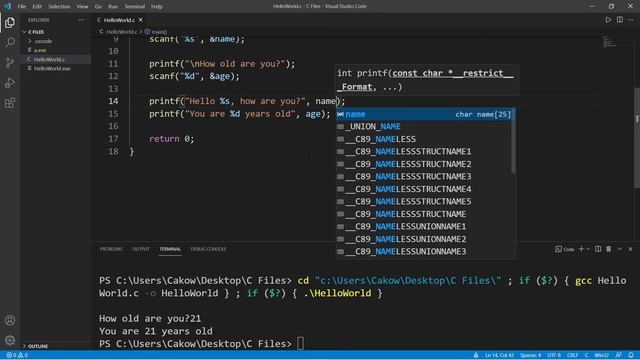Open the Selection menu
Image resolution: width=640 pixels, height=360 pixels.
click(59, 7)
